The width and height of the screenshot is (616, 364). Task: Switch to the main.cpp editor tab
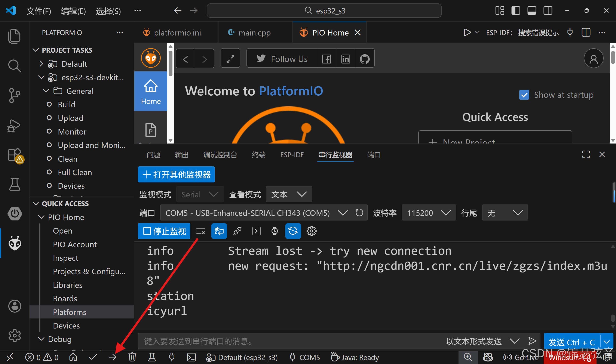tap(254, 33)
